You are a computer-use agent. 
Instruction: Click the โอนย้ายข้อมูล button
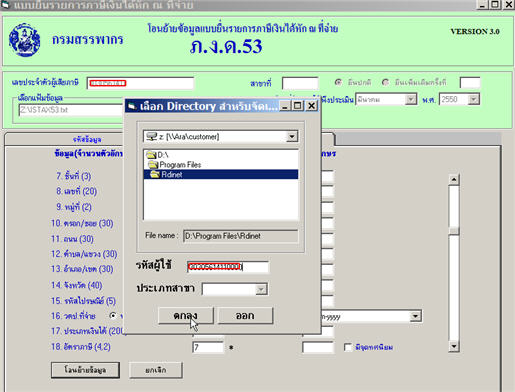click(x=85, y=370)
